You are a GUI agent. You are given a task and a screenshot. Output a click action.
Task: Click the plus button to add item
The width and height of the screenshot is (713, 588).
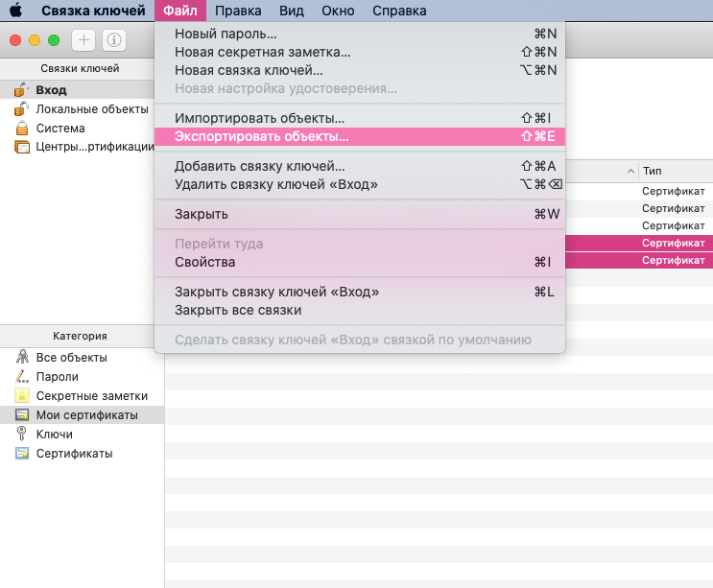[83, 40]
